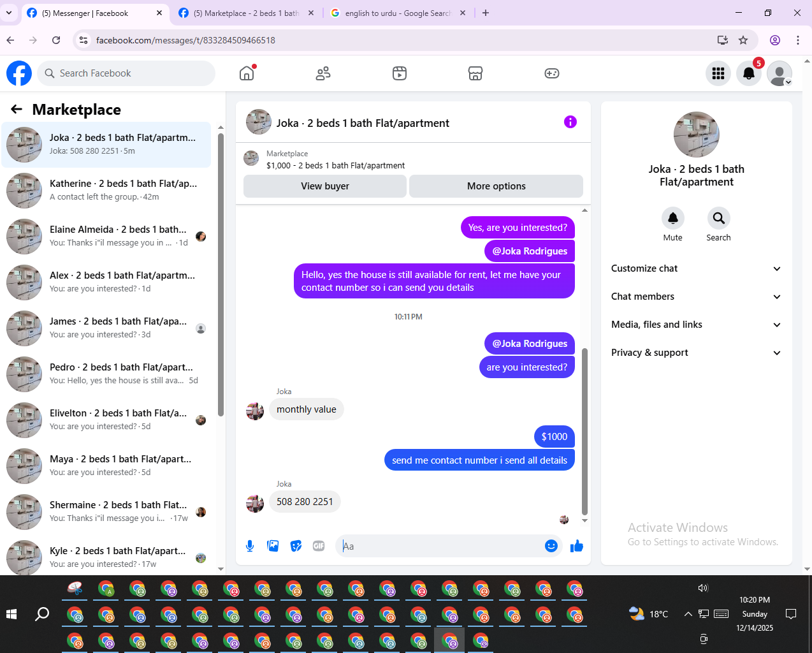Open Windows taskbar search
Image resolution: width=812 pixels, height=653 pixels.
[42, 614]
